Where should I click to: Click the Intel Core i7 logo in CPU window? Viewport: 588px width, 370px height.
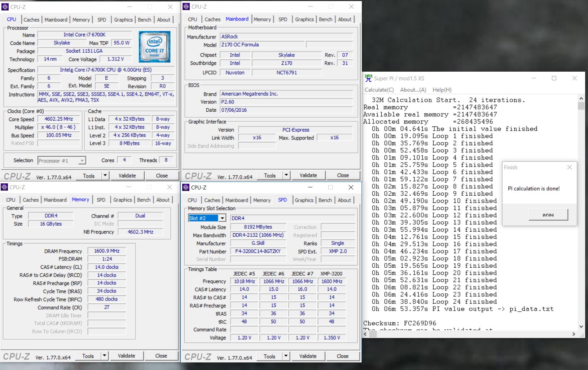click(x=154, y=47)
